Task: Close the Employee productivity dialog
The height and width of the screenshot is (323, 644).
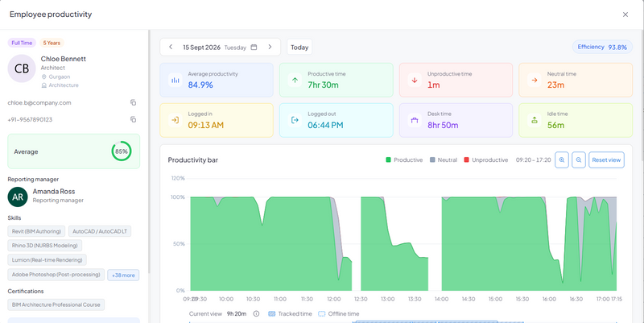Action: [x=625, y=14]
